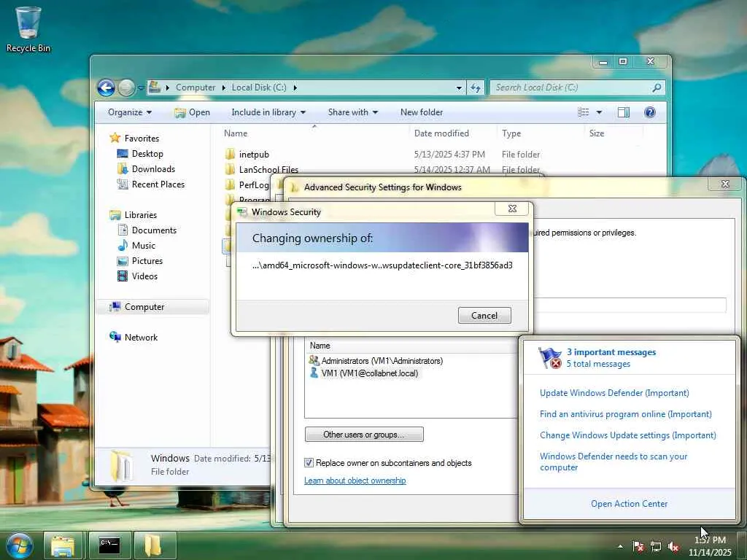
Task: Open the views options dropdown arrow
Action: click(599, 112)
